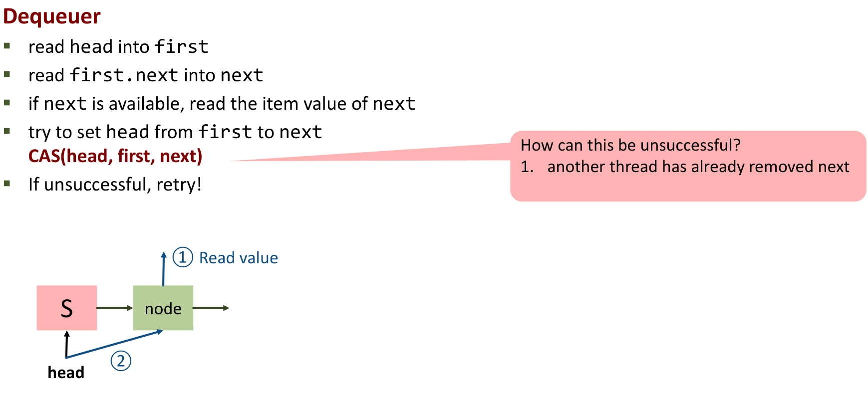
Task: Click the arrow from S to node
Action: coord(114,308)
